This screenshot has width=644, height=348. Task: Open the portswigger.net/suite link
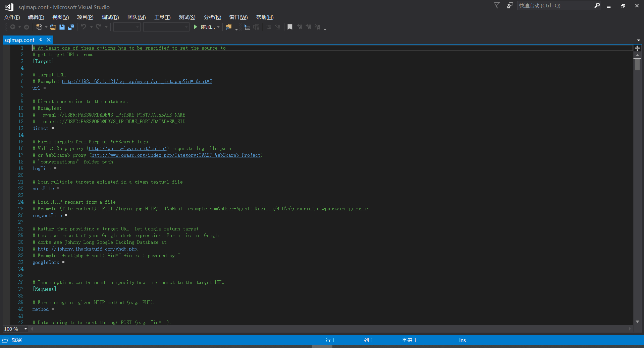click(x=128, y=148)
